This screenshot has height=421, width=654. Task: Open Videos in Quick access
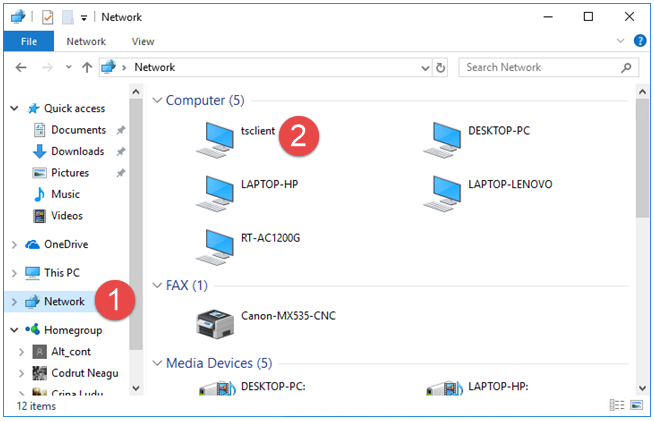pos(67,216)
